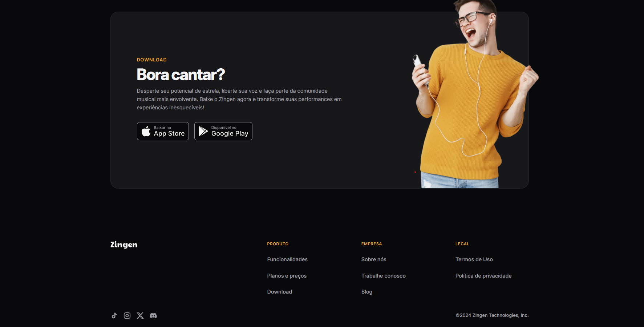The image size is (644, 327).
Task: Click the App Store download button
Action: pyautogui.click(x=163, y=131)
